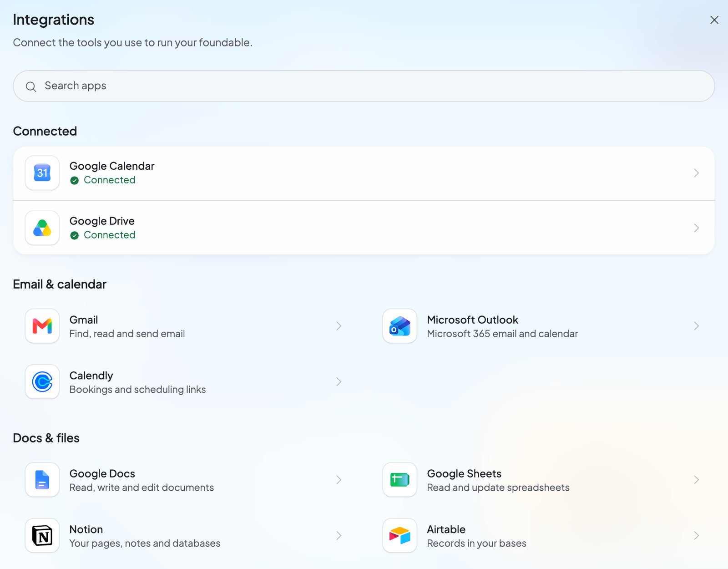
Task: Click the green check beside Google Calendar
Action: pyautogui.click(x=75, y=180)
